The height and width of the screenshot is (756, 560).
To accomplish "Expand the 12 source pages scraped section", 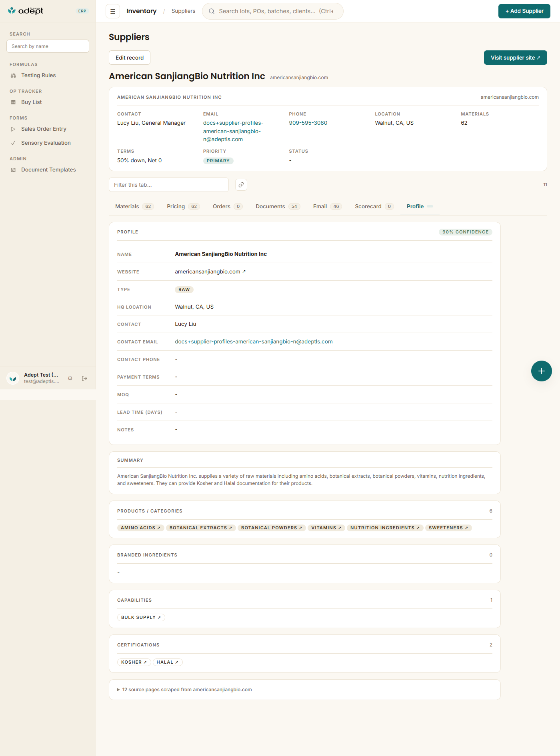I will coord(184,690).
